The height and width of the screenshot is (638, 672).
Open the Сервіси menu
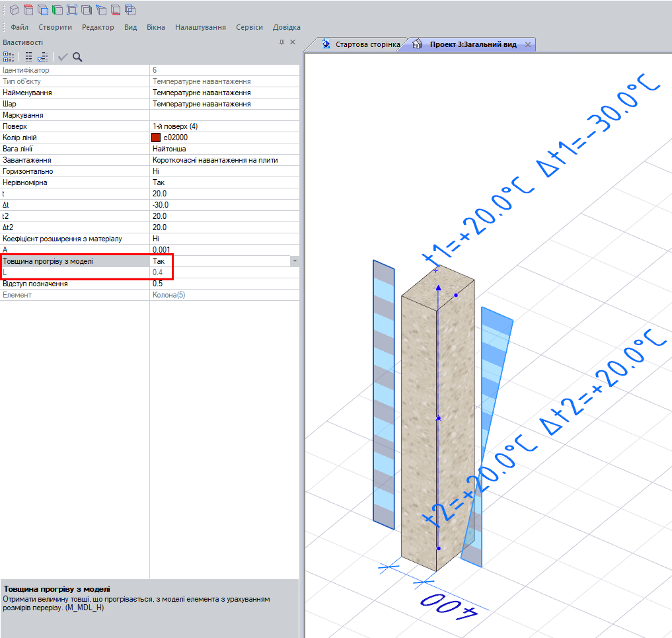(249, 27)
